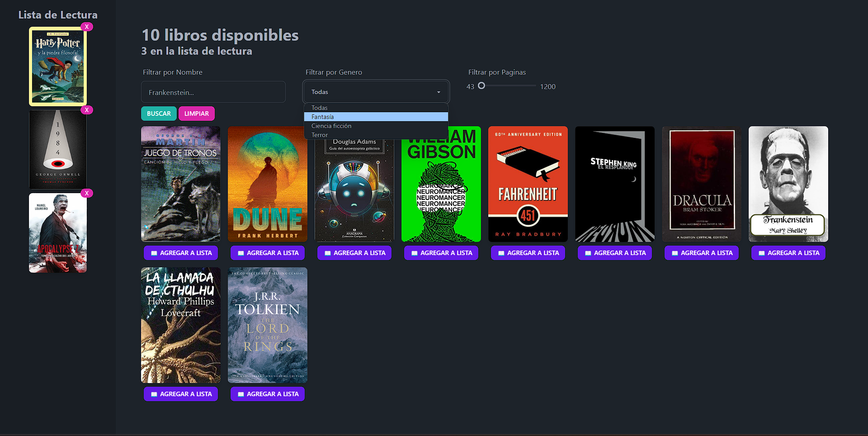Click the BUSCAR button
The height and width of the screenshot is (436, 868).
pyautogui.click(x=159, y=114)
